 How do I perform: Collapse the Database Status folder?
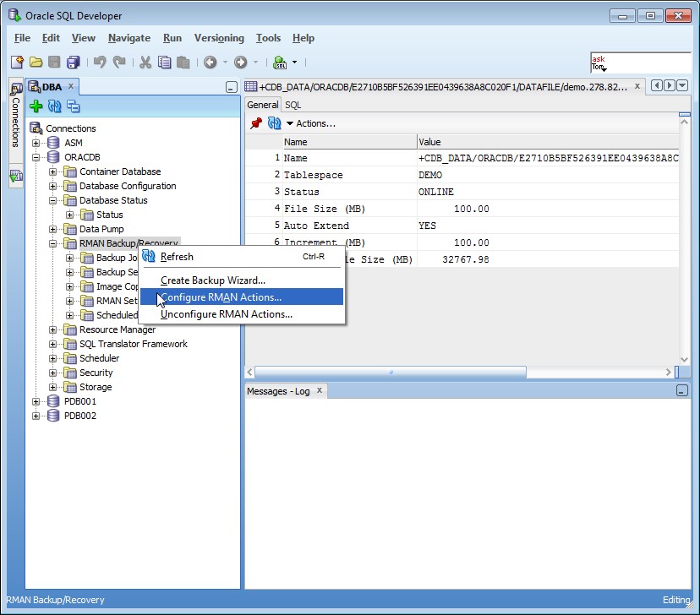tap(52, 200)
